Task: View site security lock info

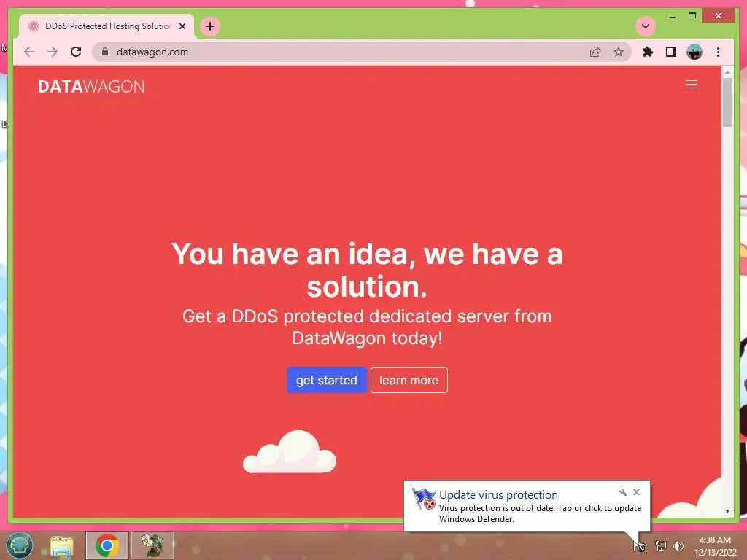Action: [x=105, y=52]
